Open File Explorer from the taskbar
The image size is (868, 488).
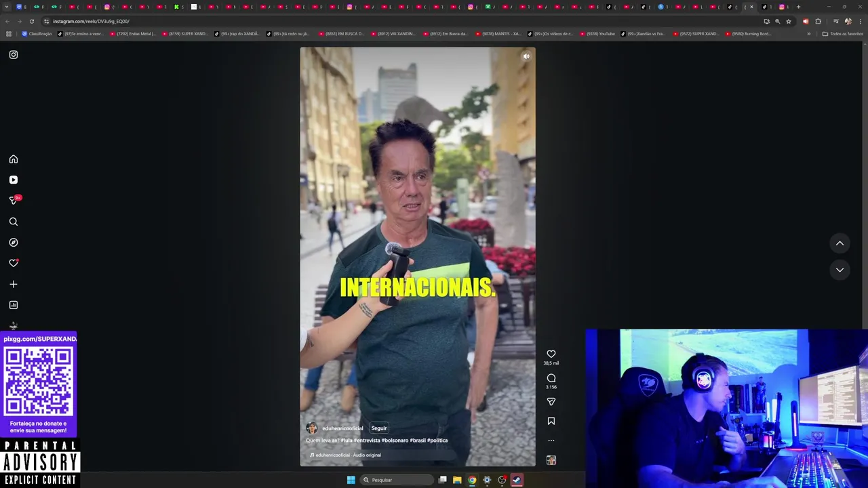coord(457,480)
